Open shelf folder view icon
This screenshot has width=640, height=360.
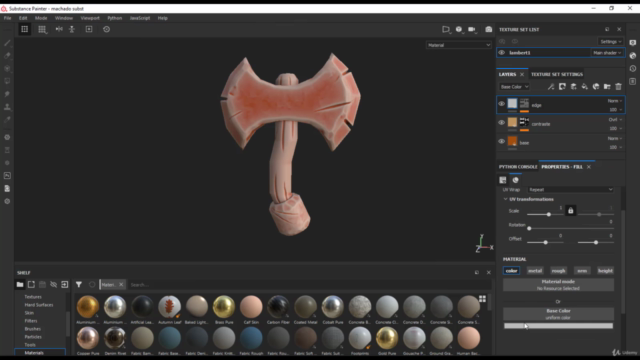click(x=20, y=284)
